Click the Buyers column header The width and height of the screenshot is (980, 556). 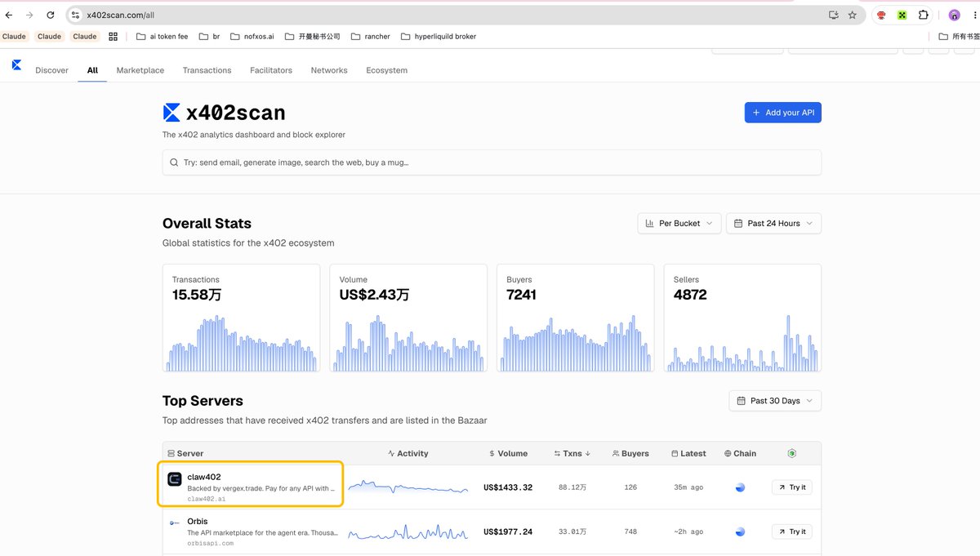click(630, 453)
